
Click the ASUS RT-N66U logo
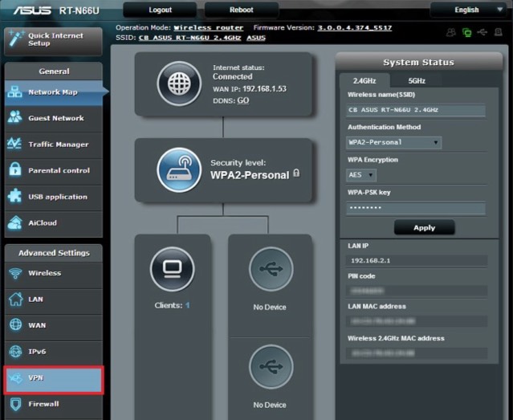[56, 10]
